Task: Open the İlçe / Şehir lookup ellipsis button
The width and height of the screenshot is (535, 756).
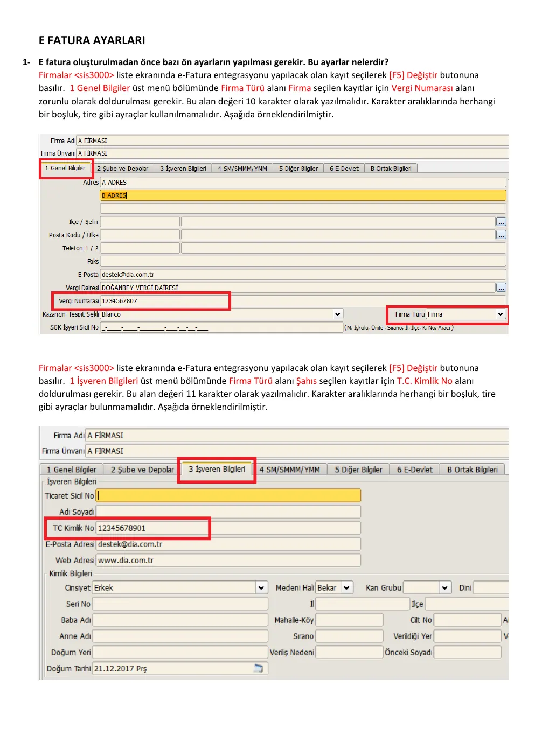Action: 501,222
